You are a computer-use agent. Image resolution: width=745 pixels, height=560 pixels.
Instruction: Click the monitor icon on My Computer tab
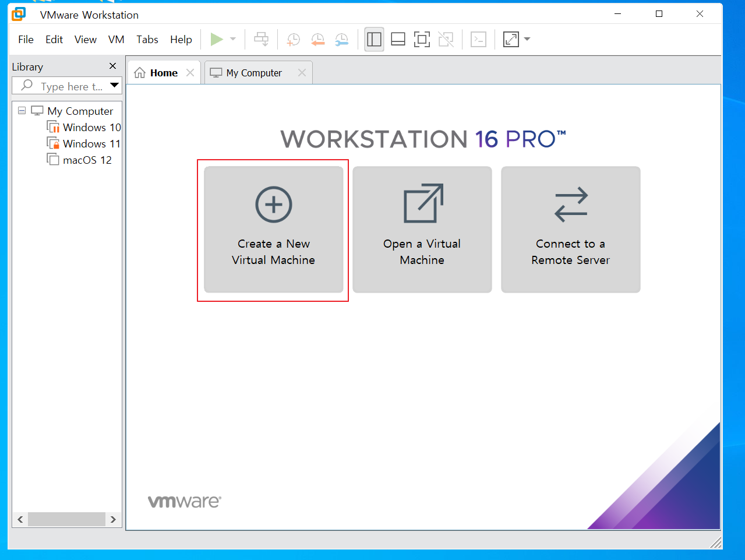[x=216, y=73]
